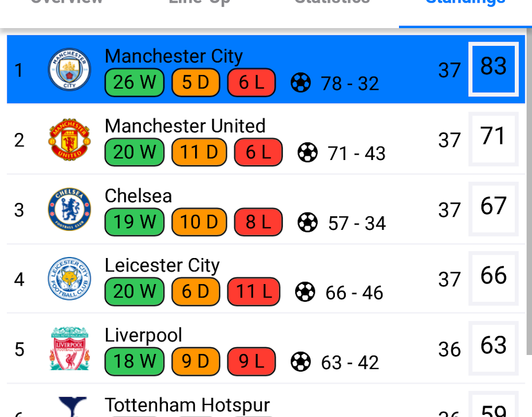This screenshot has width=532, height=417.
Task: Click the Leicester City fox crest
Action: [x=69, y=279]
